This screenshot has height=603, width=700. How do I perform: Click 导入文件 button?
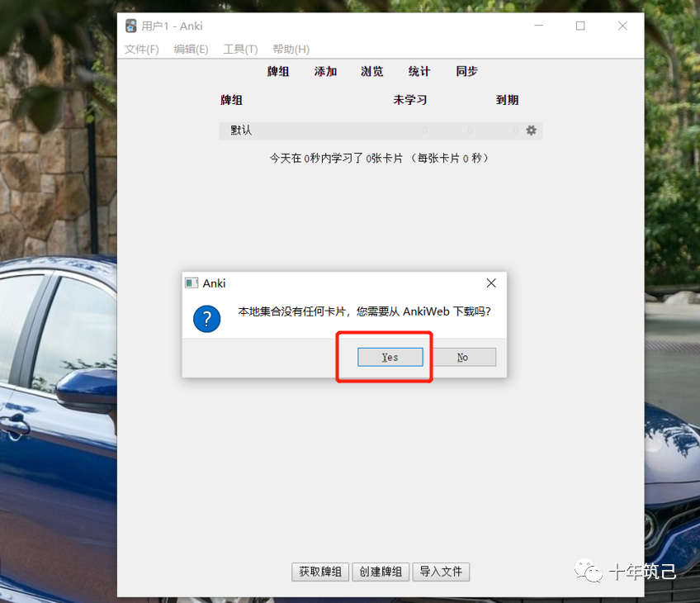coord(441,572)
